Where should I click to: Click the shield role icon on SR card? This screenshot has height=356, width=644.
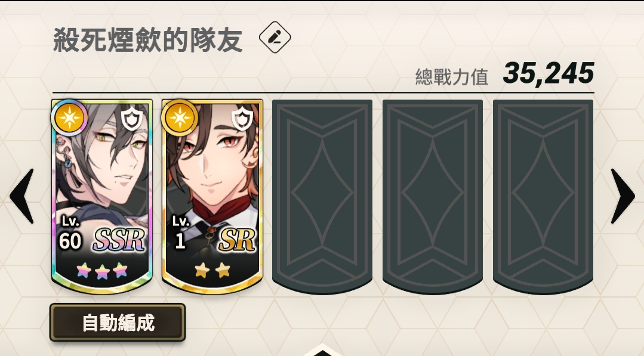[x=242, y=118]
